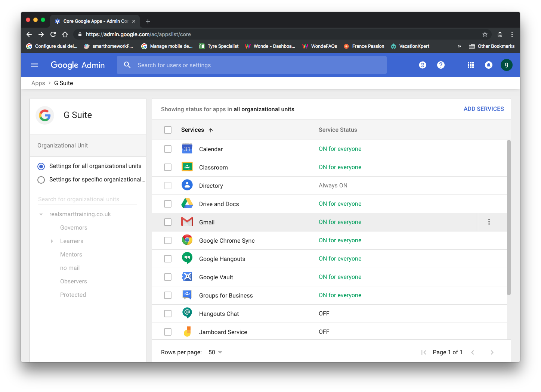Open the Gmail service name
This screenshot has width=541, height=392.
pyautogui.click(x=207, y=222)
